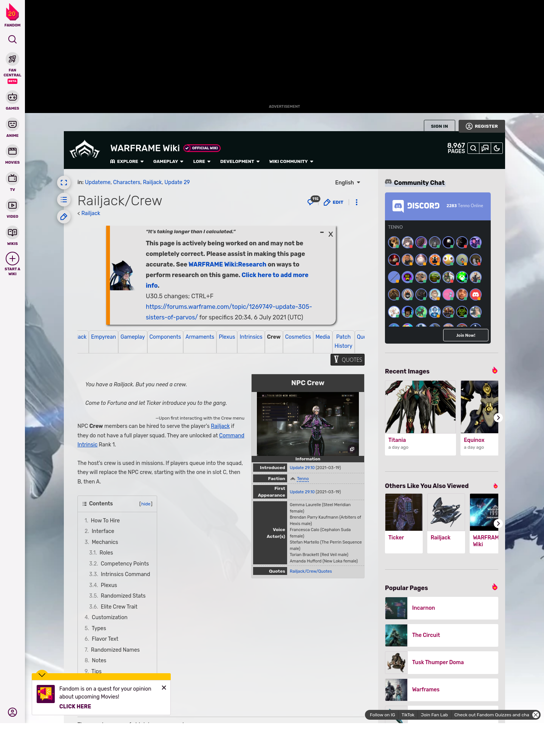Close the Fandom quizzes bottom bar
The image size is (544, 756).
pos(536,715)
